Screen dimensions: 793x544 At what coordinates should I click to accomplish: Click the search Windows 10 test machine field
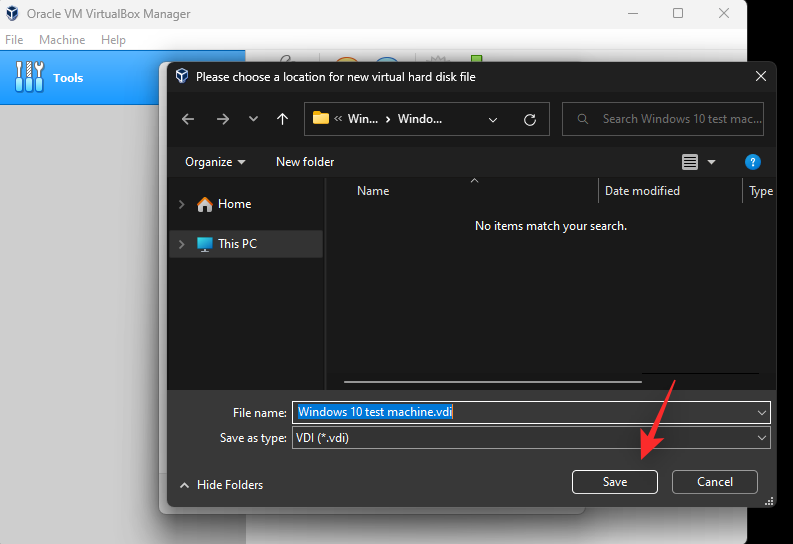(663, 119)
